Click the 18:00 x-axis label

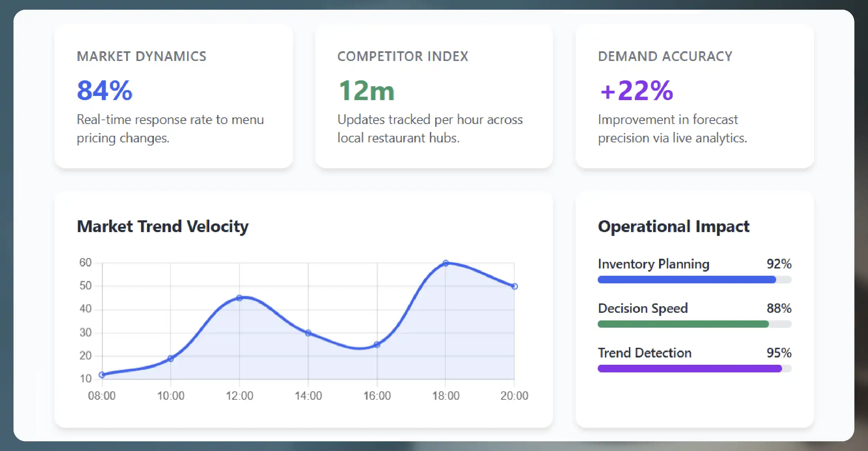tap(446, 396)
